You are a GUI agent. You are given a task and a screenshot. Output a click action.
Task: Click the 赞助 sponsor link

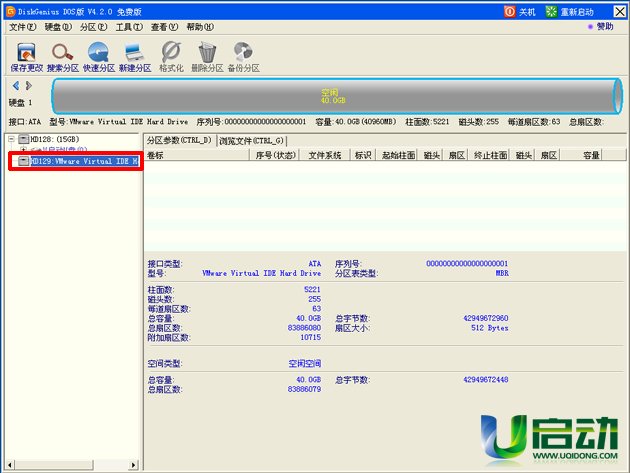(601, 27)
